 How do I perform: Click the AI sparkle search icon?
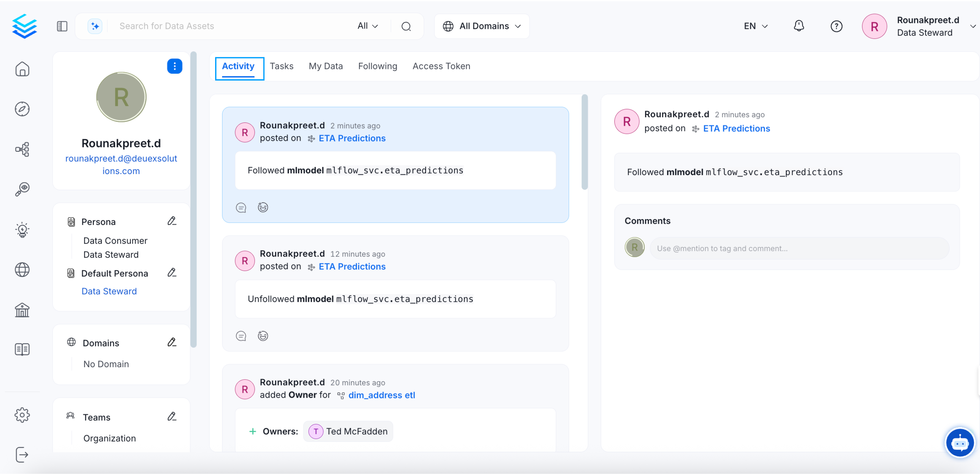tap(95, 26)
